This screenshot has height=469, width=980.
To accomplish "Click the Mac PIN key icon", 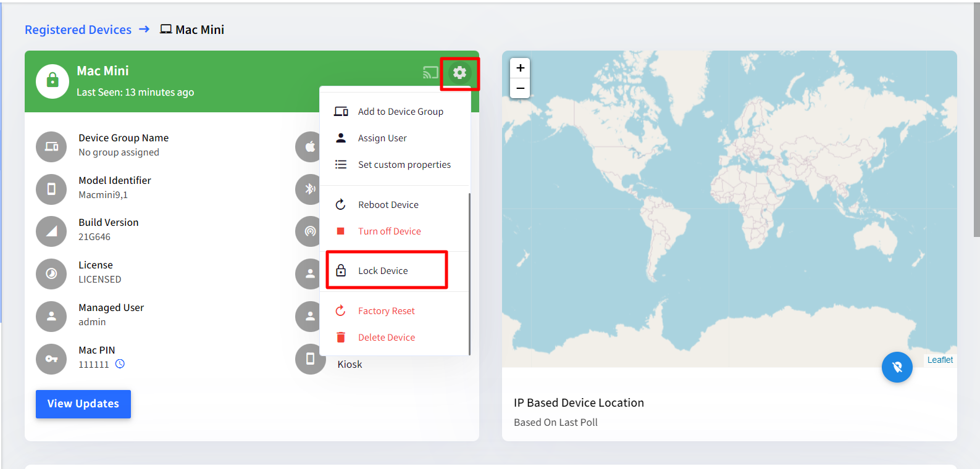I will click(51, 359).
